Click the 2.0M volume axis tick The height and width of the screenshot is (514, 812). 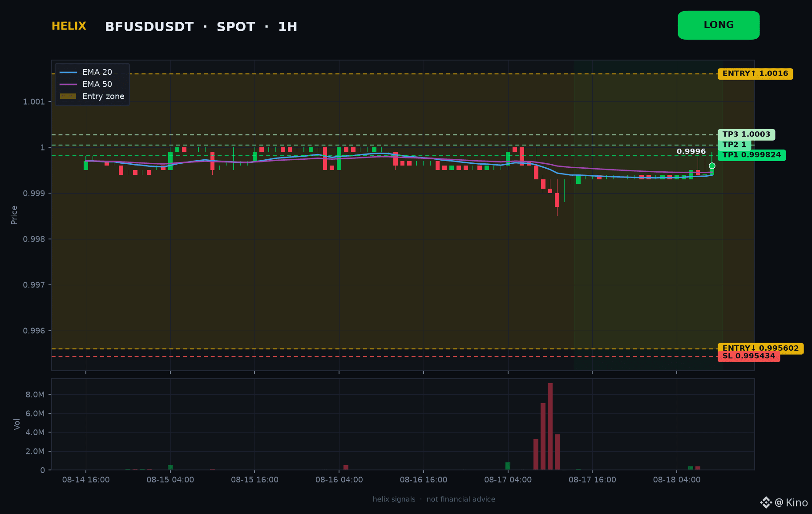35,452
